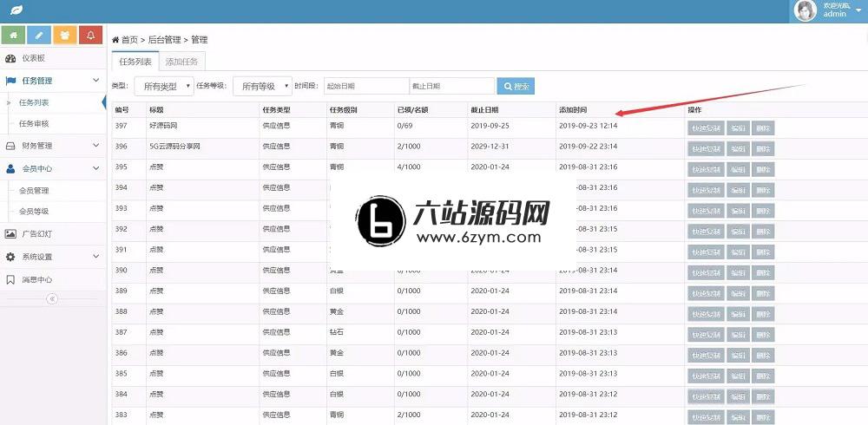Open the admin account dropdown arrow
This screenshot has width=868, height=425.
pyautogui.click(x=858, y=10)
